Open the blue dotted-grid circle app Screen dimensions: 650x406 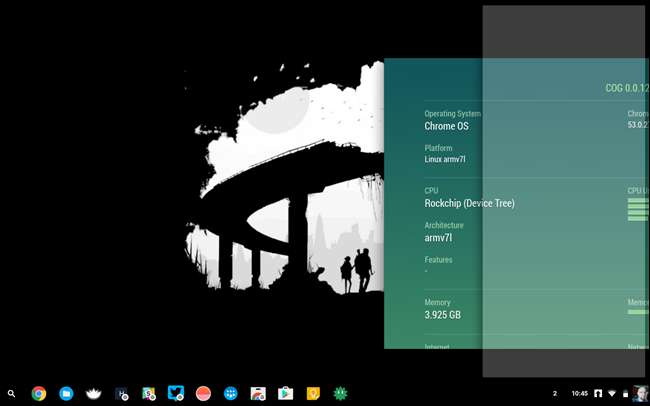[x=230, y=393]
